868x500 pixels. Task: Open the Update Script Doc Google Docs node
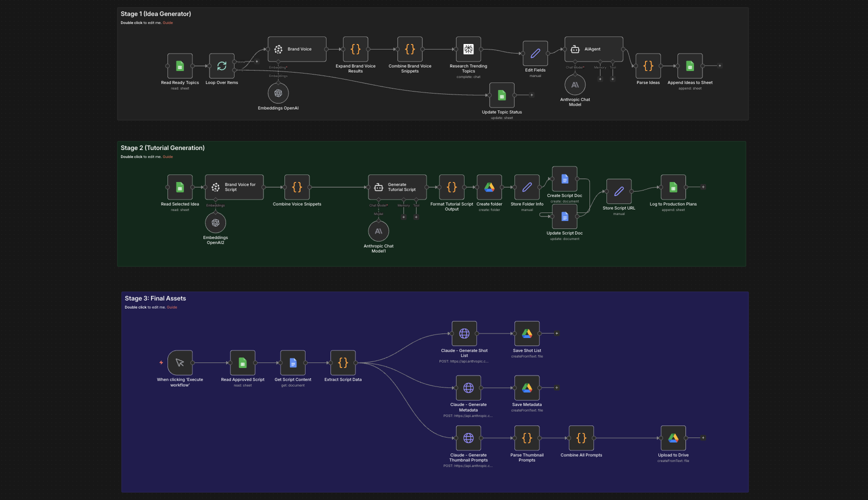[564, 216]
